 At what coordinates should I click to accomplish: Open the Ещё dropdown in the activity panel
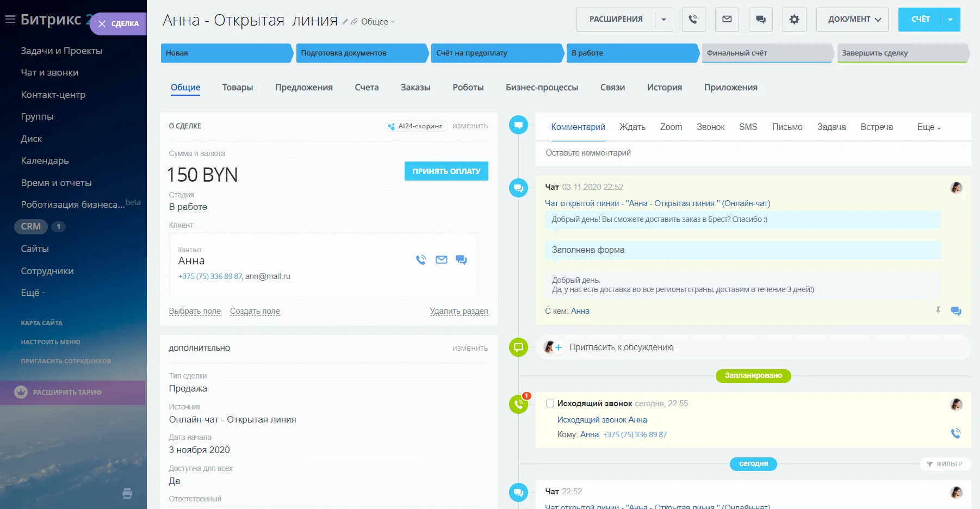coord(927,127)
